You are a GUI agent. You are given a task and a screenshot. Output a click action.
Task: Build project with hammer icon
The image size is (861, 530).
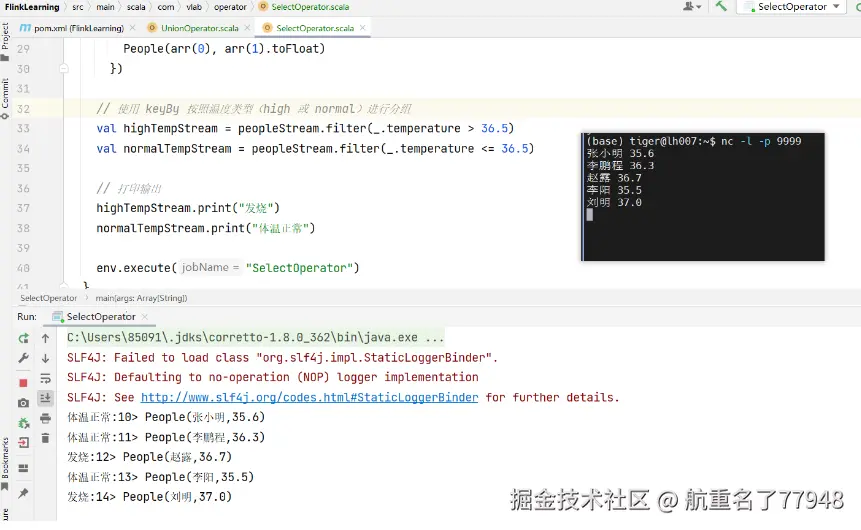[721, 6]
